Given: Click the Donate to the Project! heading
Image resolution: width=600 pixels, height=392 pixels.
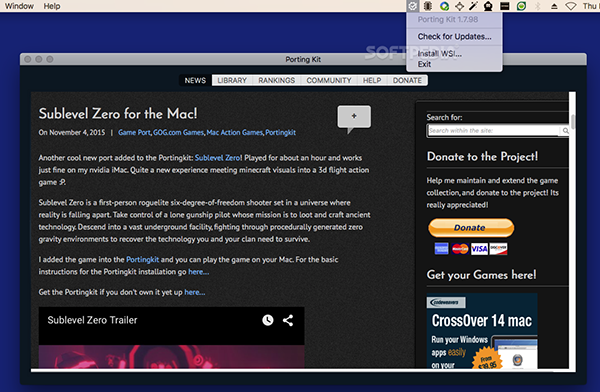Looking at the screenshot, I should [482, 157].
